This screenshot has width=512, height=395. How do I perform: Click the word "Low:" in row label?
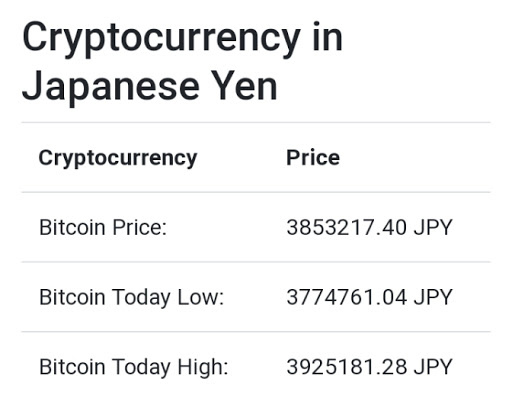[x=201, y=297]
